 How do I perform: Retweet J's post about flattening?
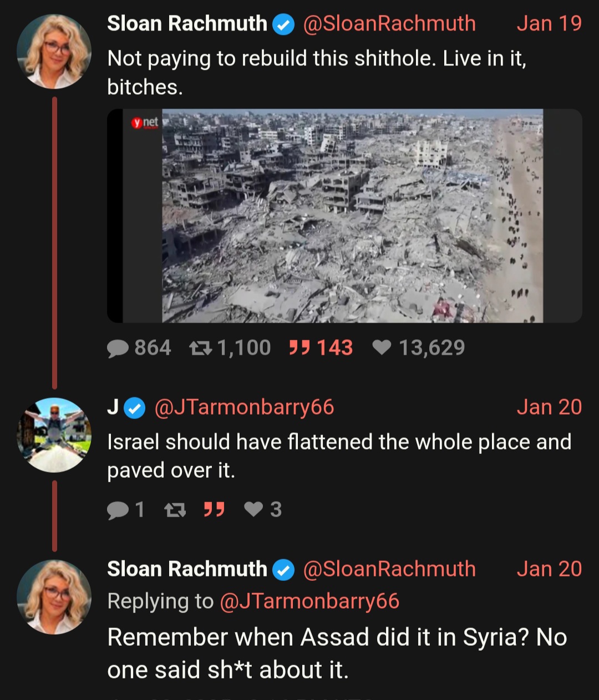point(175,509)
